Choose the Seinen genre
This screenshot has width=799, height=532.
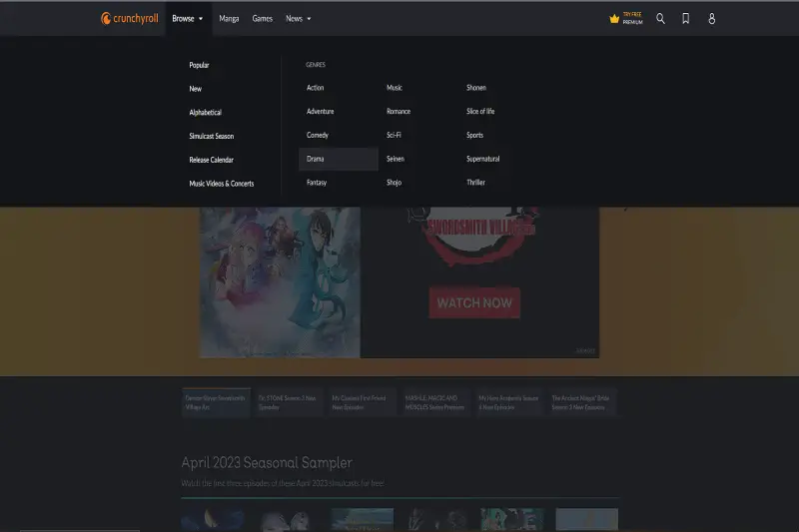pyautogui.click(x=396, y=159)
